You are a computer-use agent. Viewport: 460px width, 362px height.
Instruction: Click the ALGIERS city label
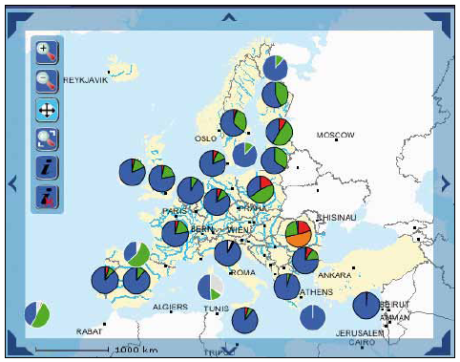[x=170, y=307]
